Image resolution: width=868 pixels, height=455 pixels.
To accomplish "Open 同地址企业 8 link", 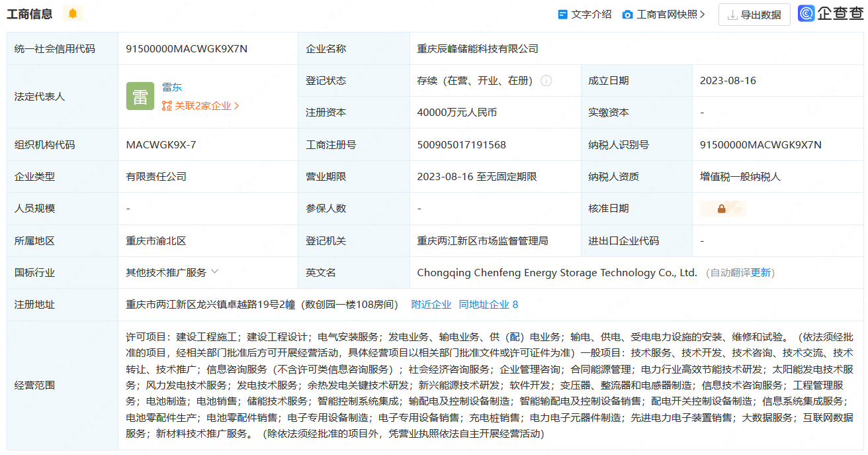I will (488, 305).
